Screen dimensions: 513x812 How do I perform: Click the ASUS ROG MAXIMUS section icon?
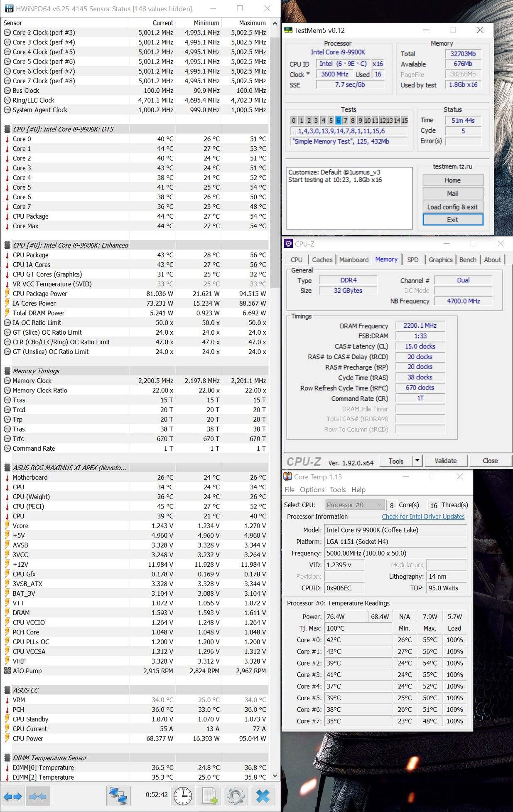pyautogui.click(x=7, y=467)
